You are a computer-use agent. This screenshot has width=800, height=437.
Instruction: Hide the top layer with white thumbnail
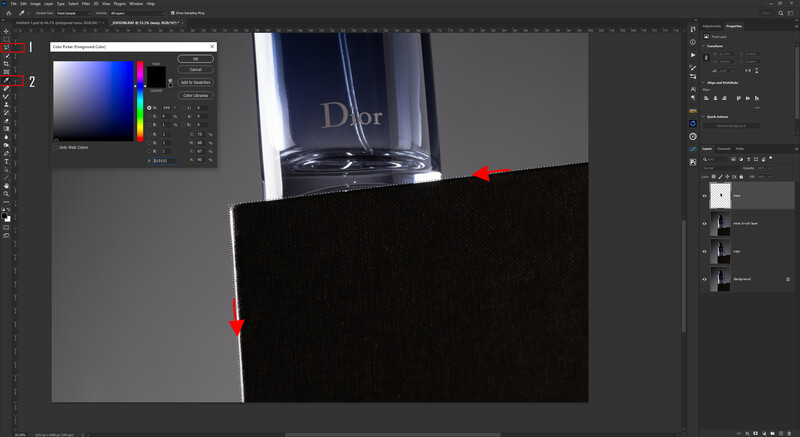705,196
